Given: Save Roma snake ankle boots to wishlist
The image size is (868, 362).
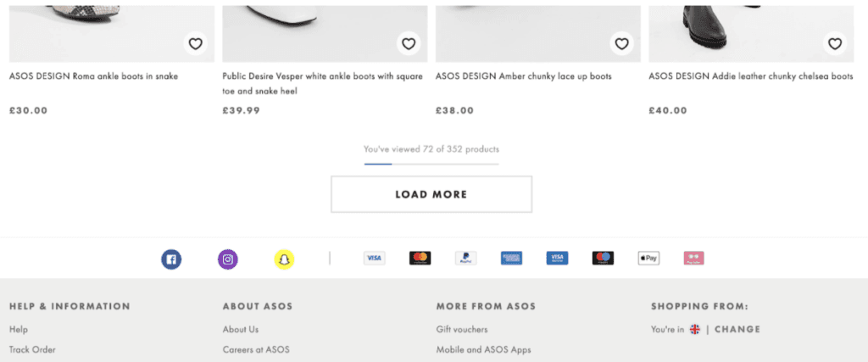Looking at the screenshot, I should [195, 44].
